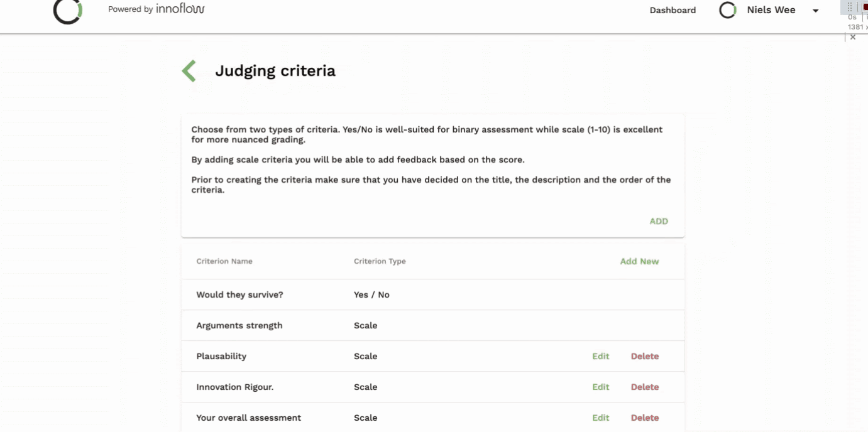Viewport: 868px width, 432px height.
Task: Delete Your overall assessment criterion
Action: 645,418
